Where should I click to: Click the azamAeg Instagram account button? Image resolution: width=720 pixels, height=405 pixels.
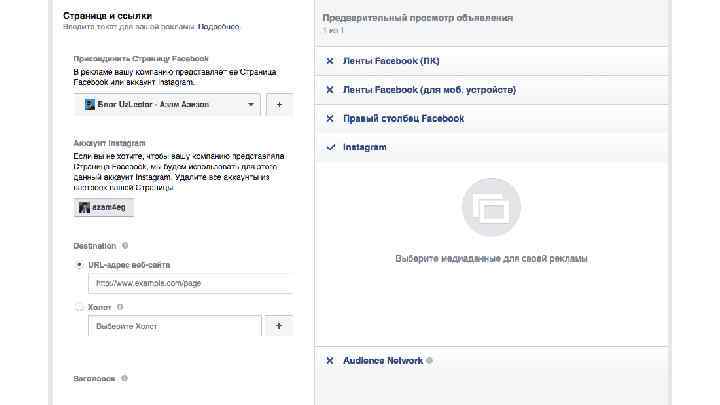click(104, 207)
